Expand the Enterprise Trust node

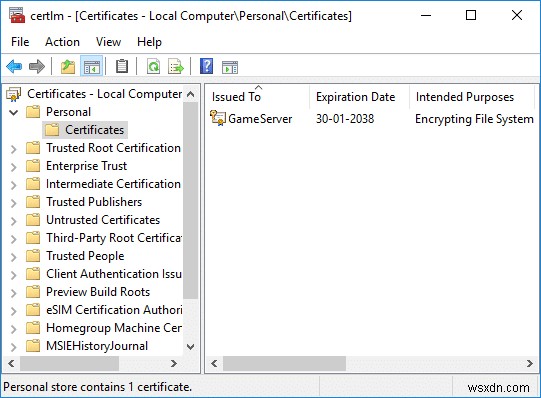14,167
